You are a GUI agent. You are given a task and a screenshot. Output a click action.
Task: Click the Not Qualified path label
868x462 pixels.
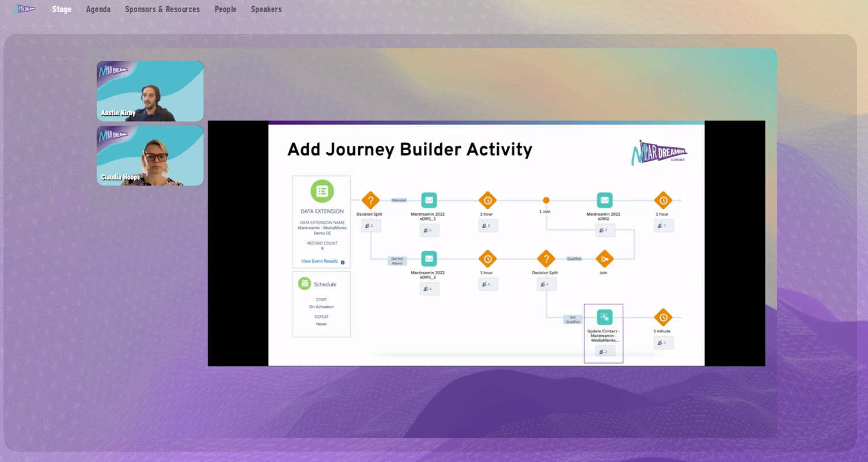pos(573,320)
